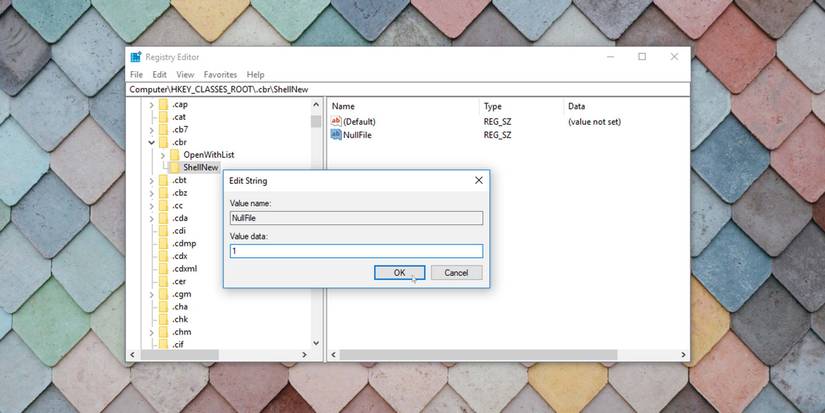The height and width of the screenshot is (413, 825).
Task: Click the ShellNew folder icon
Action: tap(175, 167)
